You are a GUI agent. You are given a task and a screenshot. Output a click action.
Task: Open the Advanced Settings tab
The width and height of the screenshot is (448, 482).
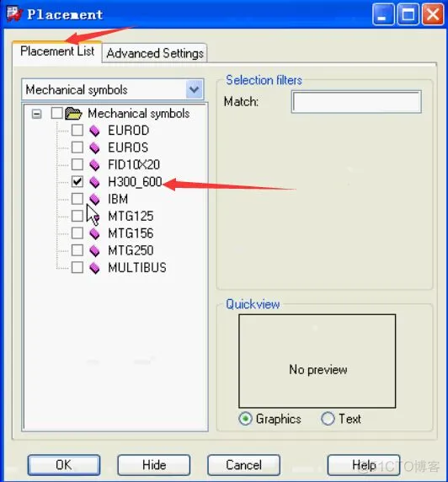coord(155,53)
